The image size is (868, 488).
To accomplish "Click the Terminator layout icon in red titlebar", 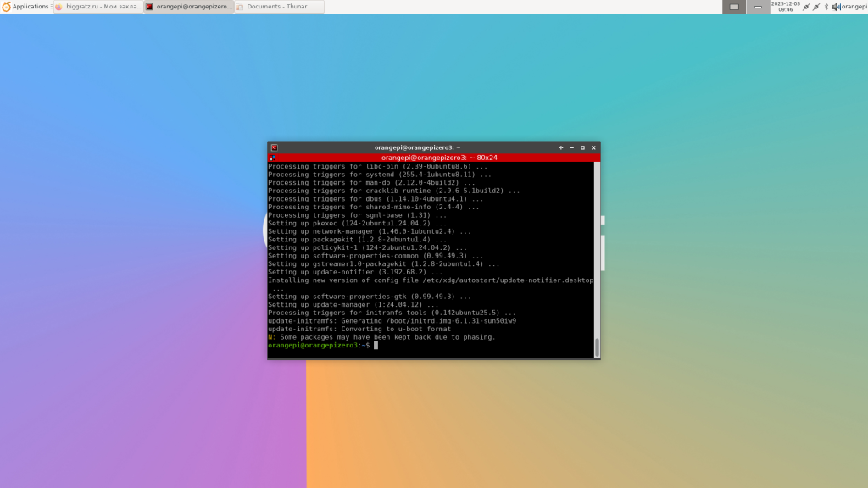I will [271, 158].
